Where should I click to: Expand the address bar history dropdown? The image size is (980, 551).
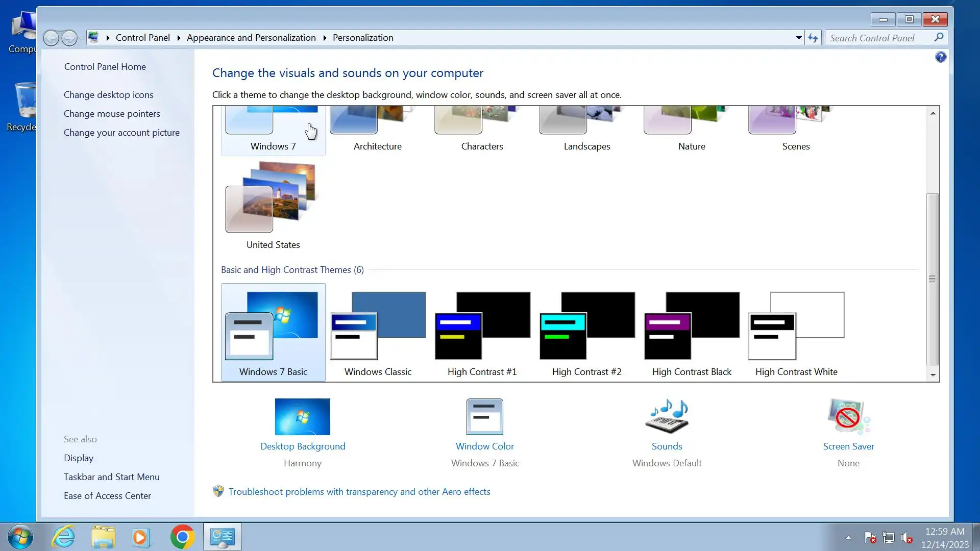(x=799, y=38)
